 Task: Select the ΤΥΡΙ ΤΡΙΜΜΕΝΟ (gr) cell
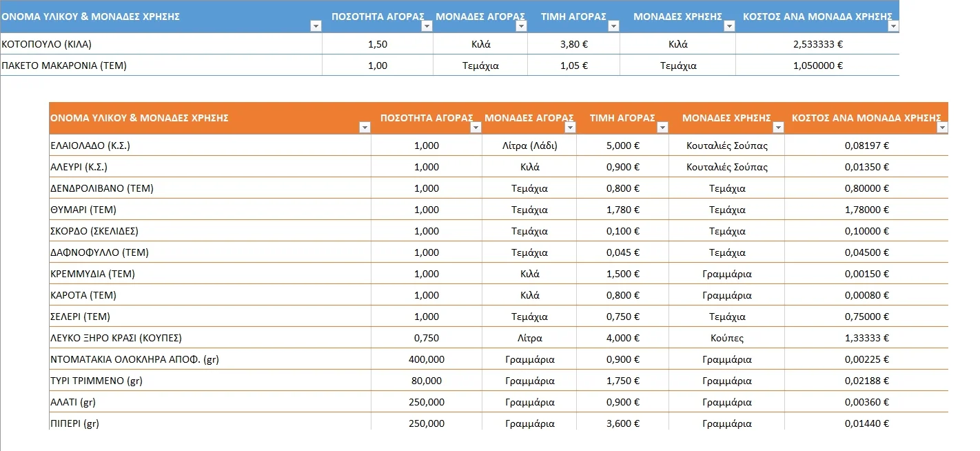click(210, 381)
